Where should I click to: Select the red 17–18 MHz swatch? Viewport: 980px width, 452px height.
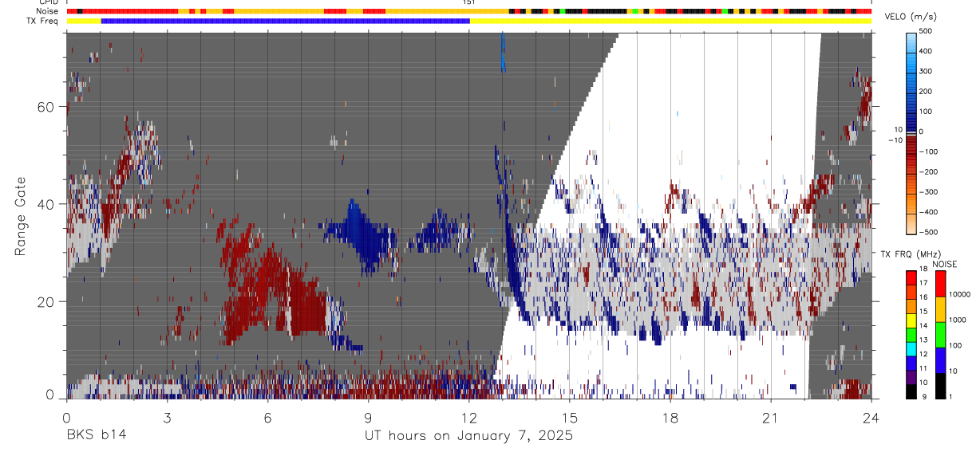(911, 277)
